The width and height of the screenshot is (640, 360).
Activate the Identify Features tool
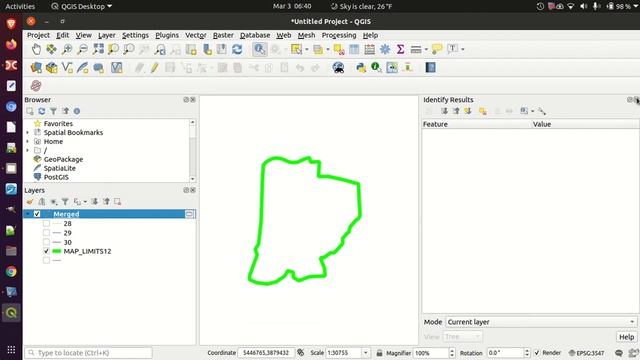(260, 49)
